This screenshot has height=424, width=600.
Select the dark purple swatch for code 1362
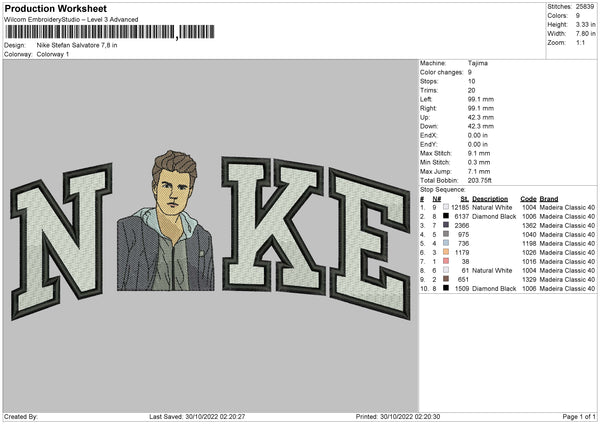click(x=446, y=225)
